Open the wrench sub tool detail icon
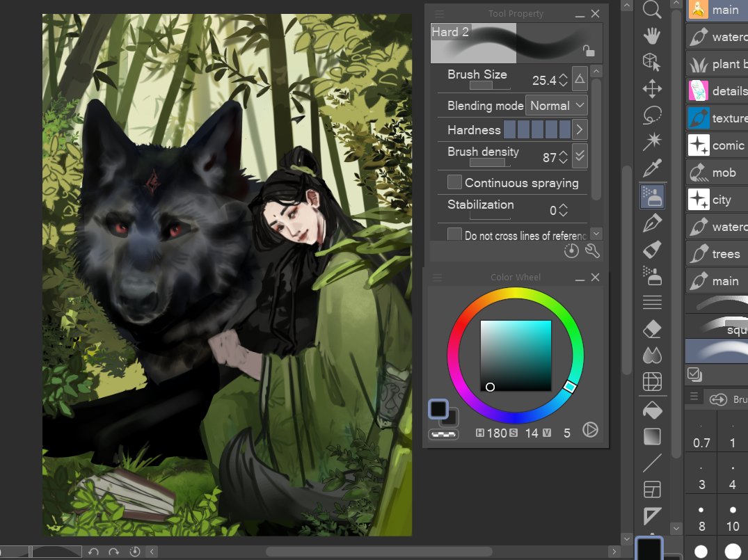Image resolution: width=748 pixels, height=560 pixels. coord(592,251)
